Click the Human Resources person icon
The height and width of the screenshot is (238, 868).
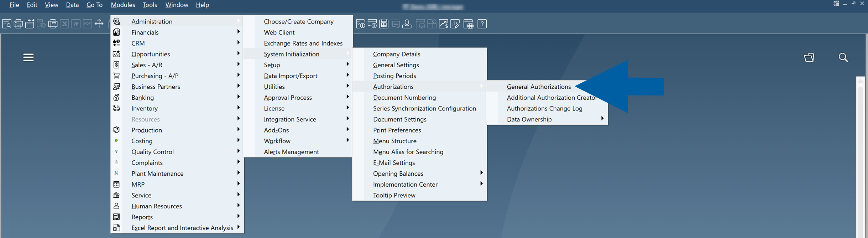tap(116, 206)
